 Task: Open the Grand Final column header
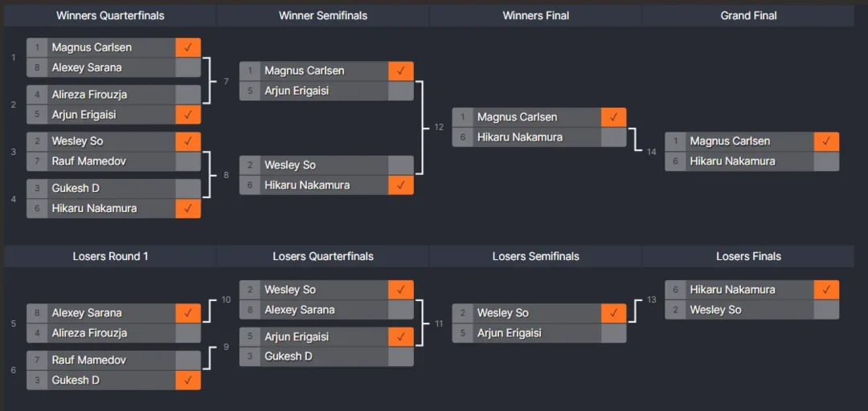click(x=748, y=15)
